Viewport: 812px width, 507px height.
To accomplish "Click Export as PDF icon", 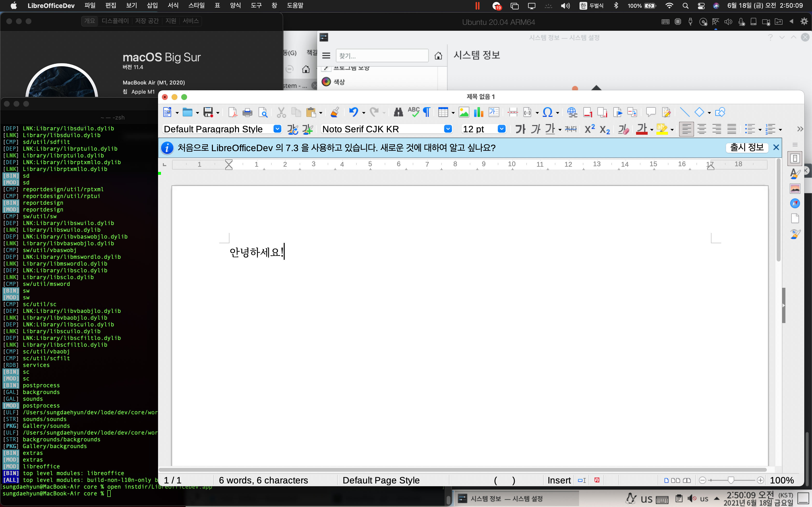I will (x=232, y=112).
